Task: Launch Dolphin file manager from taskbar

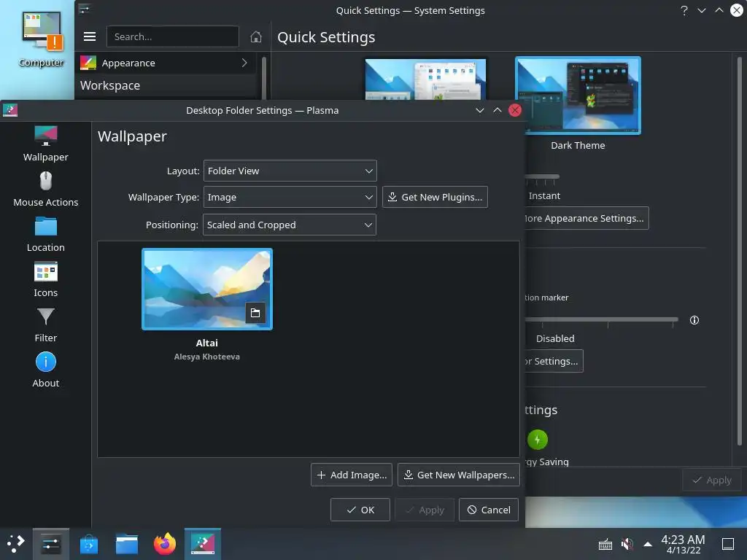Action: click(127, 544)
